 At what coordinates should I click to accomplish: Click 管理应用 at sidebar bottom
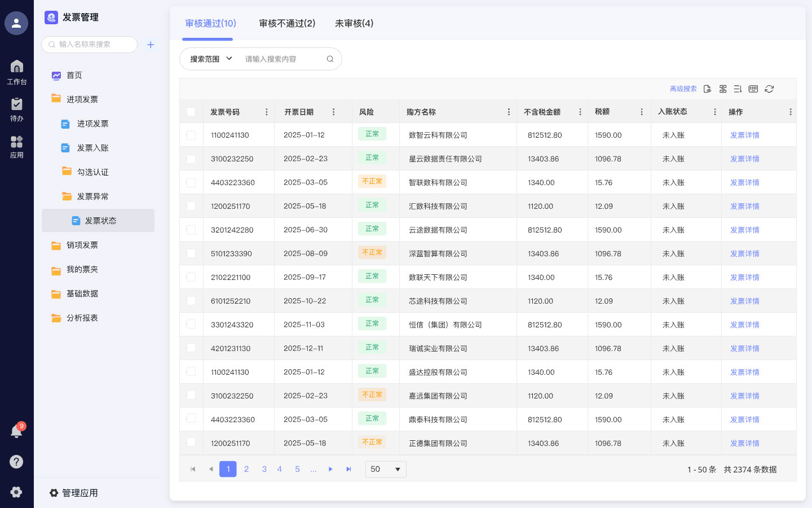(x=74, y=493)
